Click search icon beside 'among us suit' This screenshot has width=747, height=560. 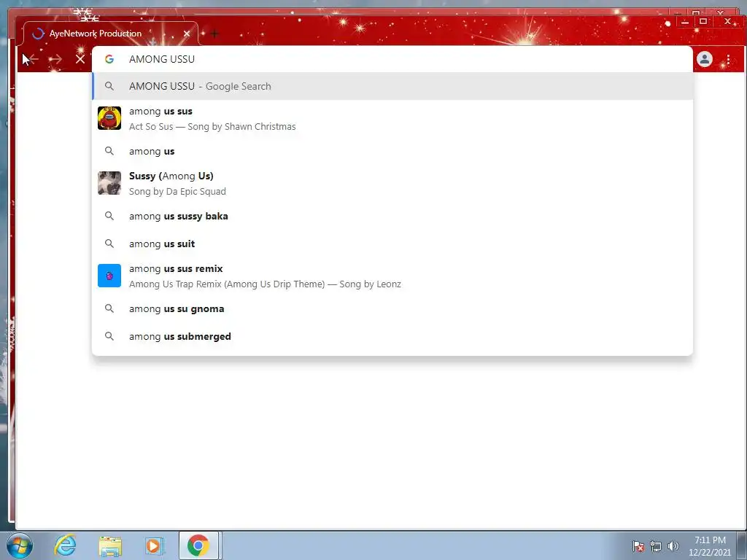click(x=109, y=244)
